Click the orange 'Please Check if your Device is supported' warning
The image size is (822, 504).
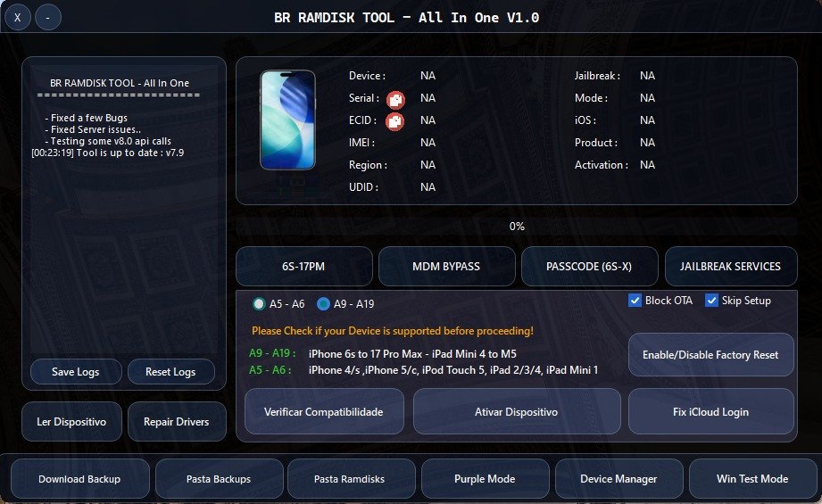tap(393, 331)
